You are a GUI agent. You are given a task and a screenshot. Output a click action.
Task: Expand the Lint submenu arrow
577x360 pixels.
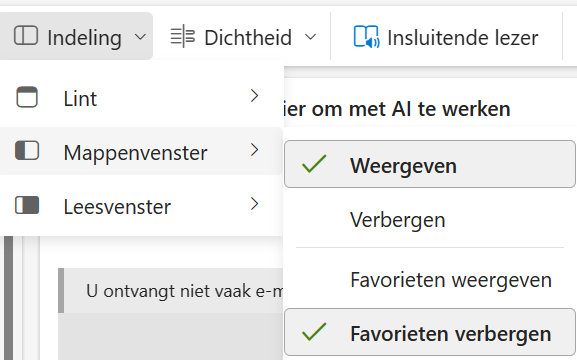click(x=254, y=96)
